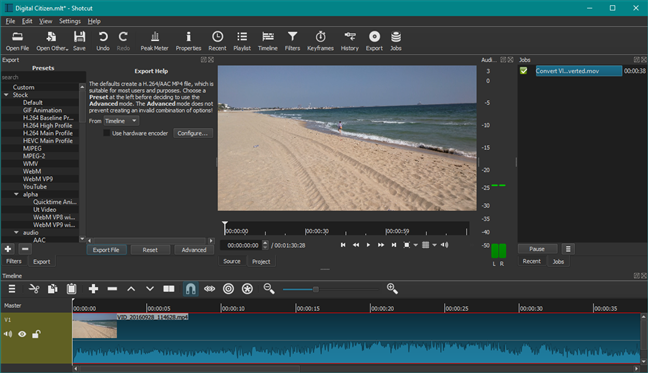Open the Keyframes panel
648x373 pixels.
pos(320,41)
